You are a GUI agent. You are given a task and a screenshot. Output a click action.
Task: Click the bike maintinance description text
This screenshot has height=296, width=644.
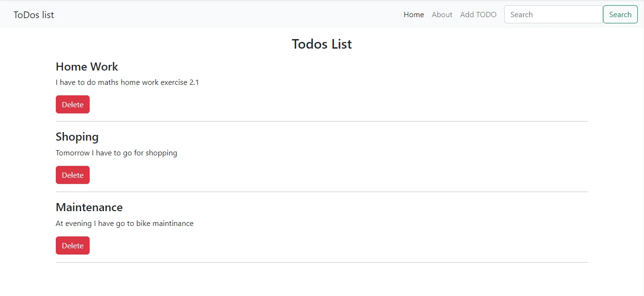[125, 224]
